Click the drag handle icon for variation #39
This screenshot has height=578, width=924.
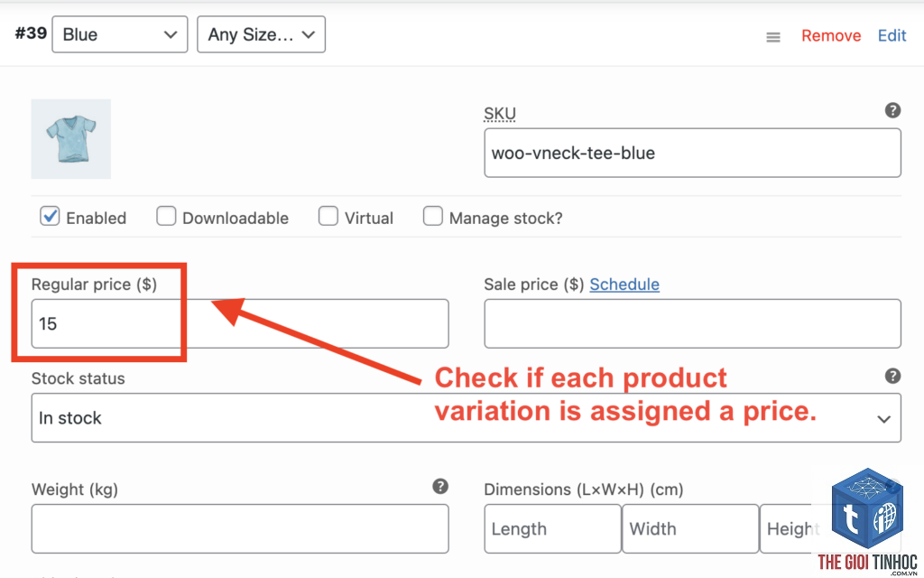773,37
